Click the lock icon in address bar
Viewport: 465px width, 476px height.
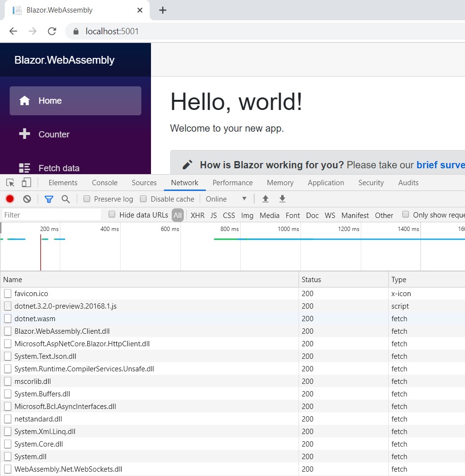tap(76, 31)
